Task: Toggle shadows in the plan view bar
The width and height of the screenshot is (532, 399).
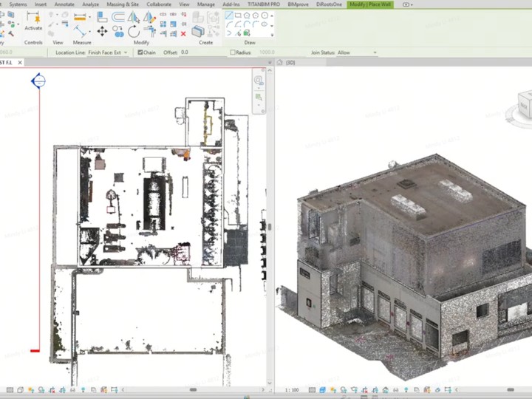Action: [41, 390]
